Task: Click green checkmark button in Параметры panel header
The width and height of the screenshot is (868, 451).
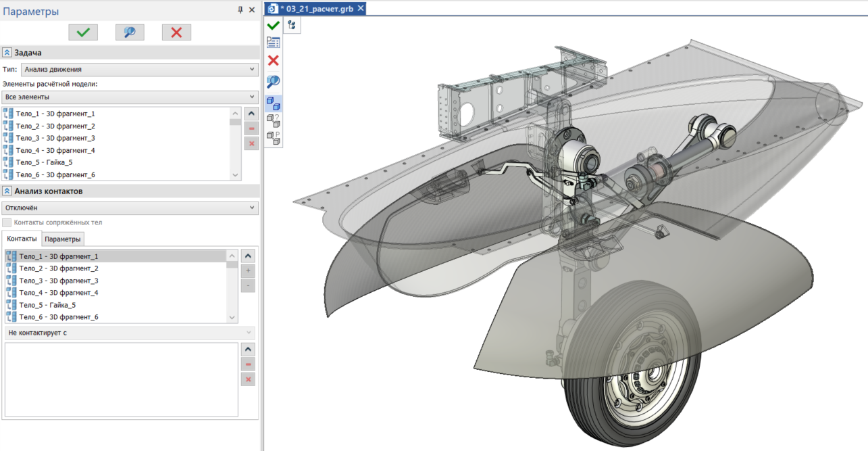Action: point(83,32)
